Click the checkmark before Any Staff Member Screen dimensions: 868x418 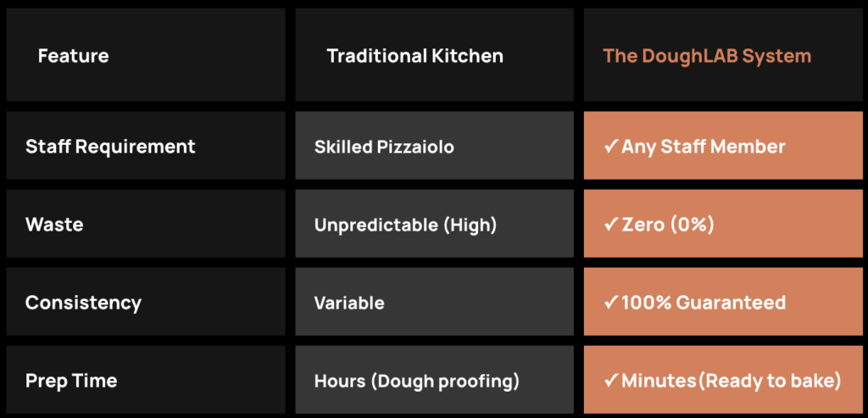click(610, 147)
